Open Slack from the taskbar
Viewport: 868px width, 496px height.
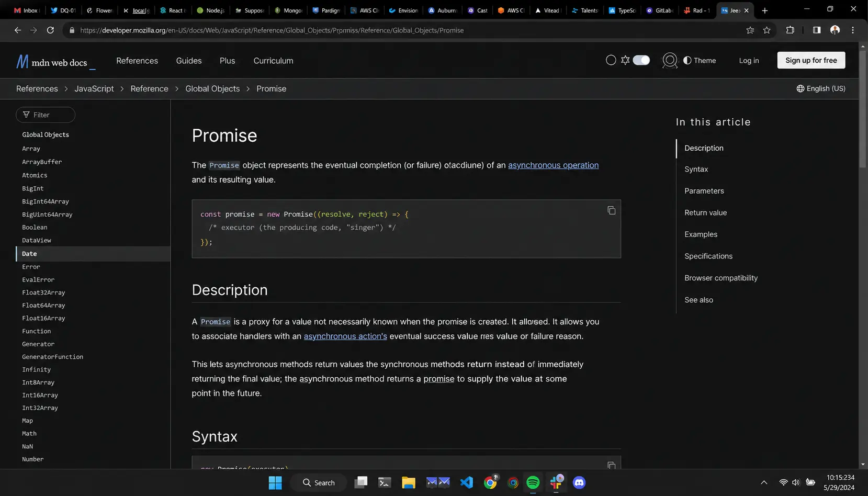point(556,482)
